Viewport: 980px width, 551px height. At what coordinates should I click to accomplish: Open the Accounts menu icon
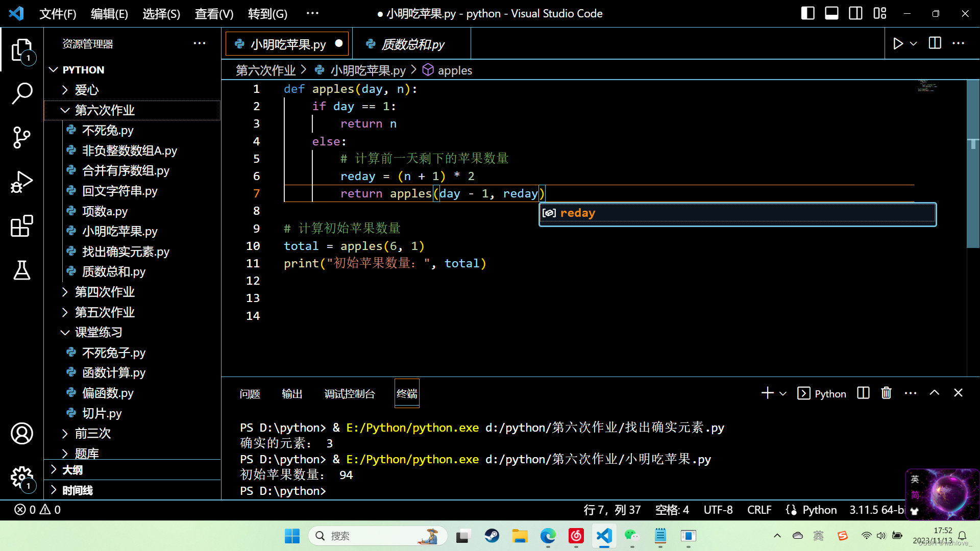[22, 434]
